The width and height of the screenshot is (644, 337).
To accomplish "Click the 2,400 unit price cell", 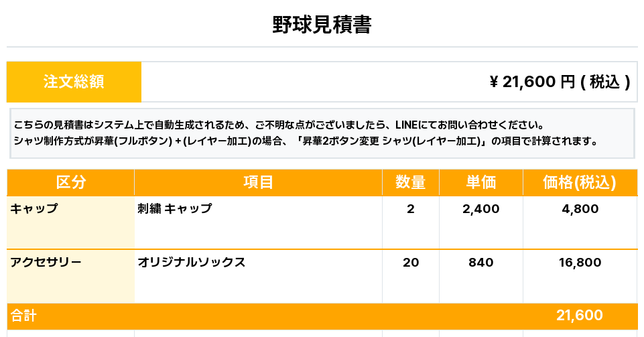I will pos(481,222).
